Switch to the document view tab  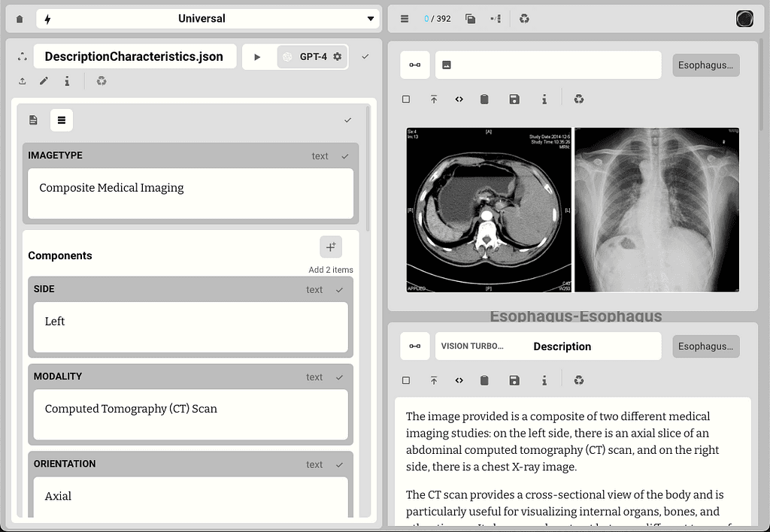(x=33, y=119)
